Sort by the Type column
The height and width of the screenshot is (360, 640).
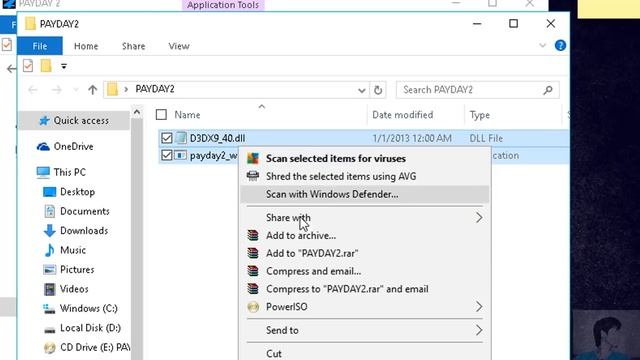tap(480, 115)
